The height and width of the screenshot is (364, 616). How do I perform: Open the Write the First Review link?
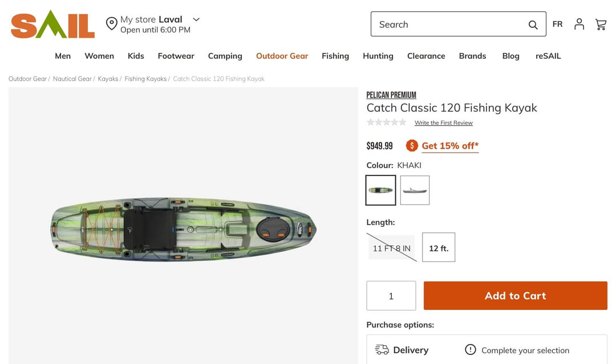tap(443, 123)
